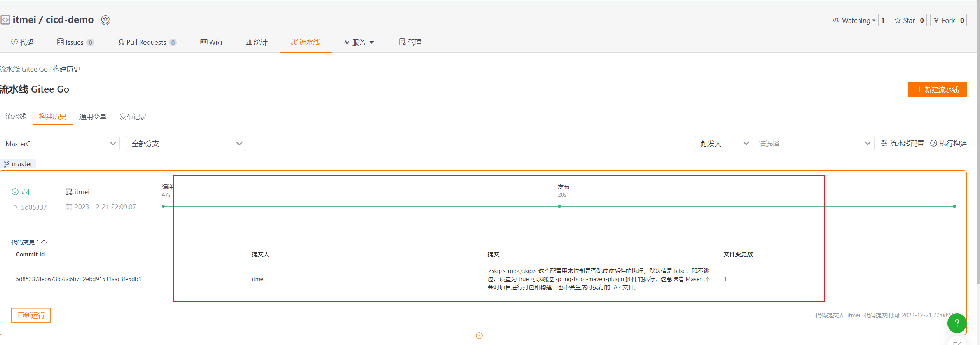
Task: Collapse the build details with the orange arrow
Action: [x=479, y=336]
